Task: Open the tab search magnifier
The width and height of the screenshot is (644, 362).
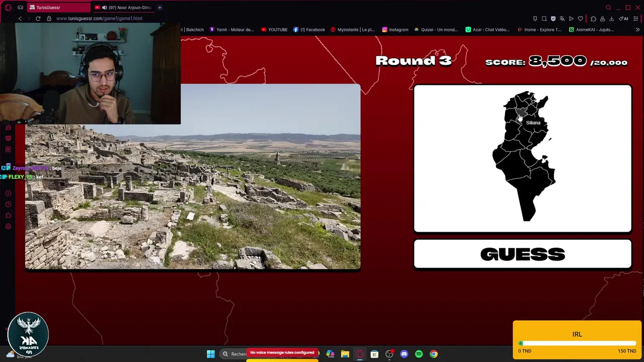Action: 608,8
